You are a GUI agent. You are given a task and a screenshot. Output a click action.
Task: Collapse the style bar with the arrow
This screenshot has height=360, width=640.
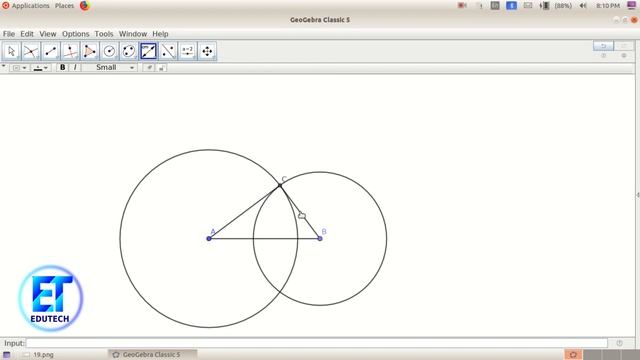coord(4,66)
